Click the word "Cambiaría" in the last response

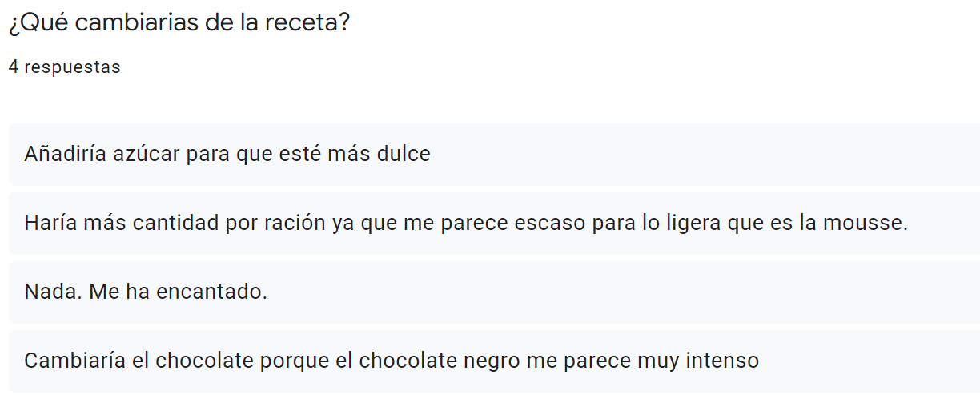pyautogui.click(x=74, y=361)
